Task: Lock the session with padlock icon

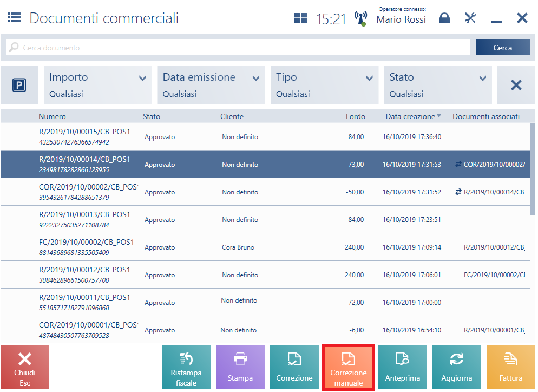Action: point(444,18)
